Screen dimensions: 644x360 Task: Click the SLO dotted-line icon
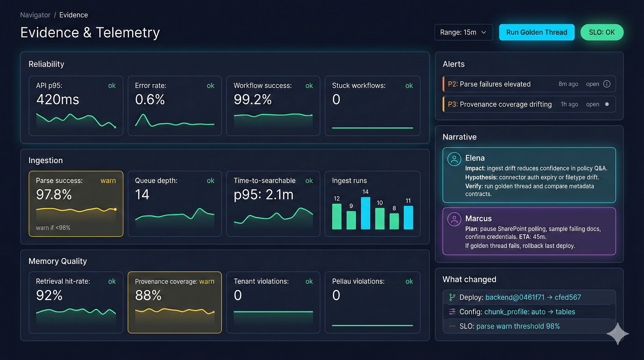[x=452, y=326]
